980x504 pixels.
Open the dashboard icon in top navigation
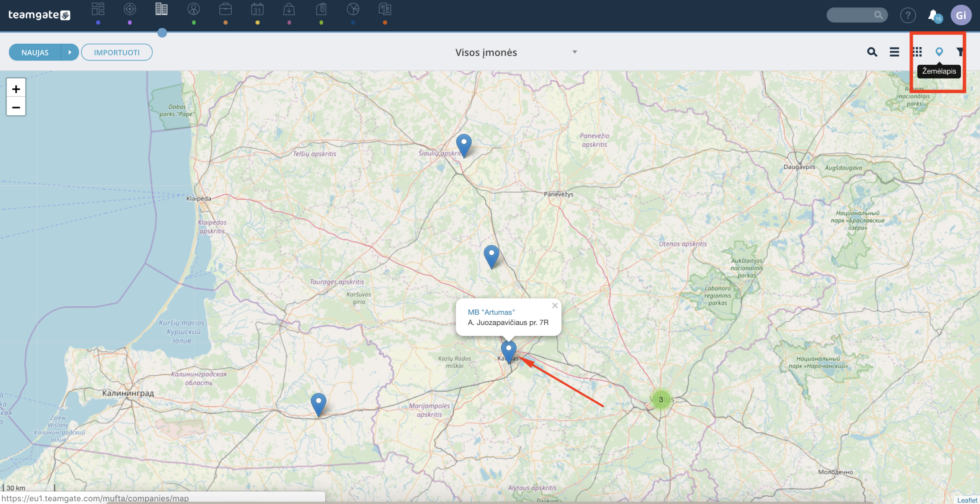tap(98, 9)
